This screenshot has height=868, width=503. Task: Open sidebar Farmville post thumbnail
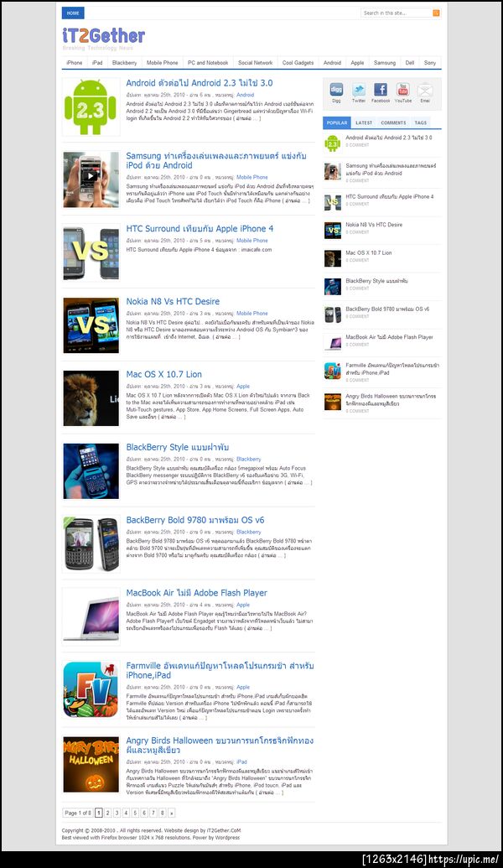(333, 371)
